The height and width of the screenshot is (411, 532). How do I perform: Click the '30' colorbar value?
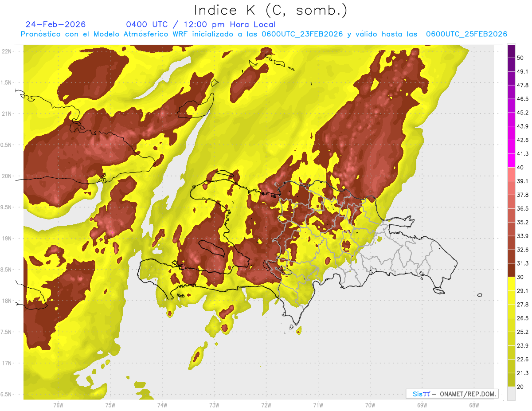(x=521, y=277)
